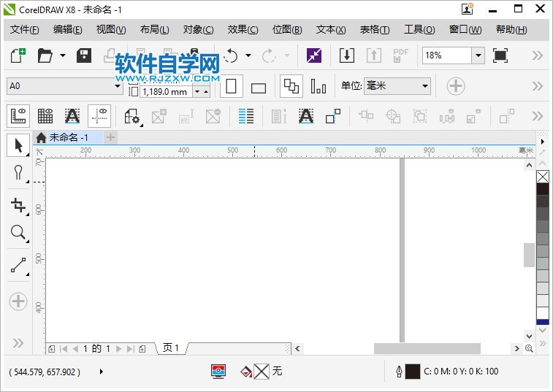Expand standard toolbar overflow chevron

pos(538,55)
